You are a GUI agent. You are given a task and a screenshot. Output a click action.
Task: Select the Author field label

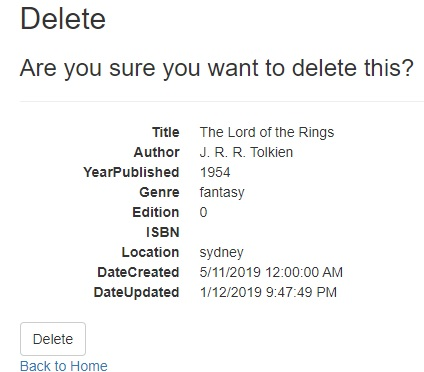click(x=157, y=152)
